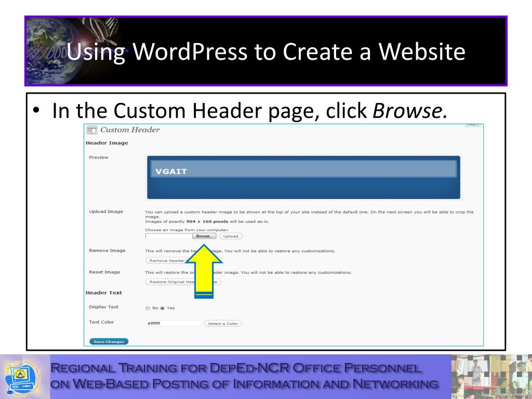Click the #ffffff text color field
This screenshot has width=532, height=399.
click(x=174, y=323)
